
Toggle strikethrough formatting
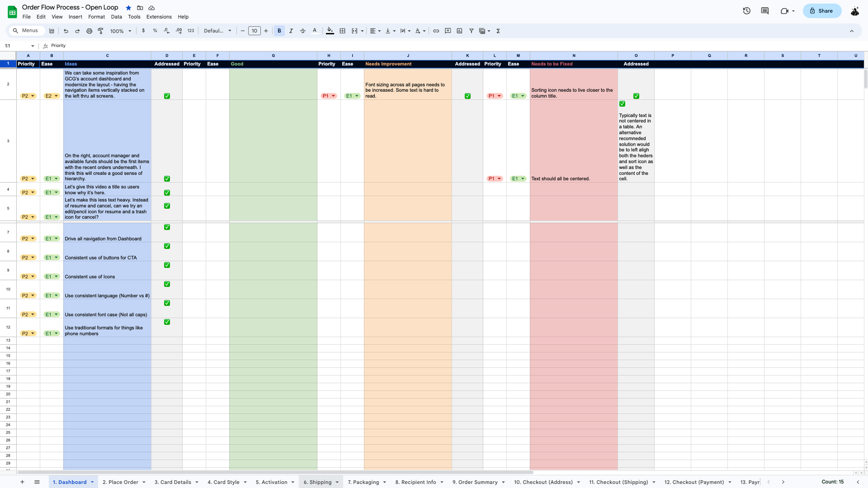(x=303, y=31)
